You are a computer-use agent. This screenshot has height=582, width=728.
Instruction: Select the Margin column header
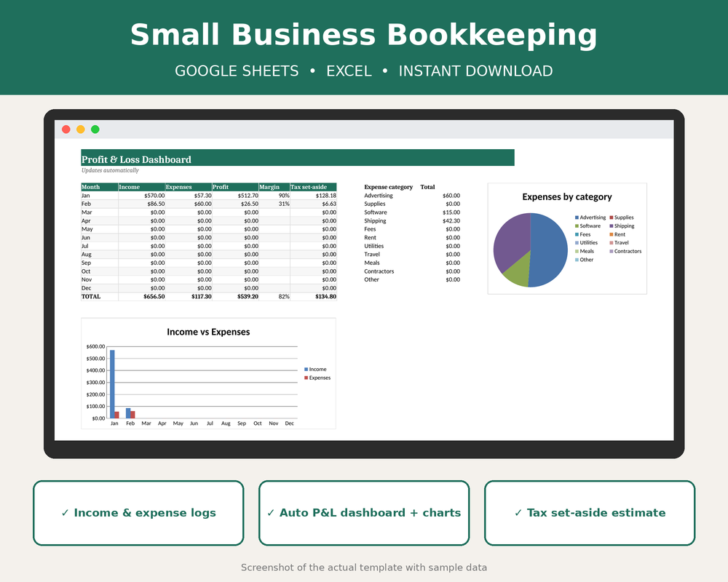(x=274, y=187)
